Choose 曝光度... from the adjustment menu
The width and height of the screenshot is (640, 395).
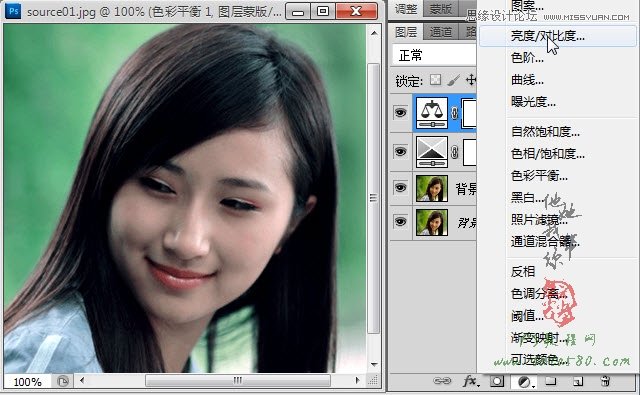(533, 101)
